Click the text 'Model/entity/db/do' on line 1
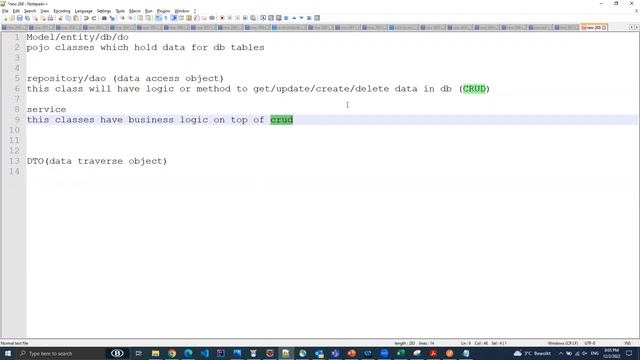 pyautogui.click(x=78, y=37)
